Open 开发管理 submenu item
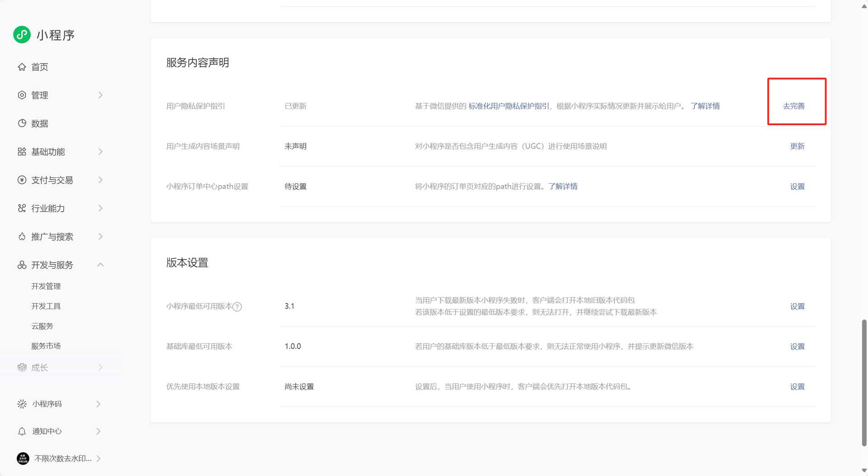Screen dimensions: 868x476 tap(46, 286)
